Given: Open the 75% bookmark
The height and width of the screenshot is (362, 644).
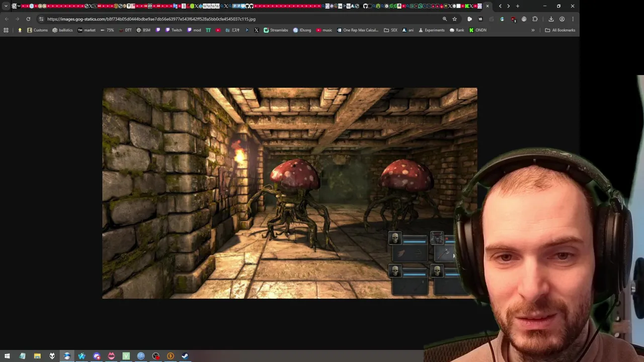Looking at the screenshot, I should click(107, 30).
